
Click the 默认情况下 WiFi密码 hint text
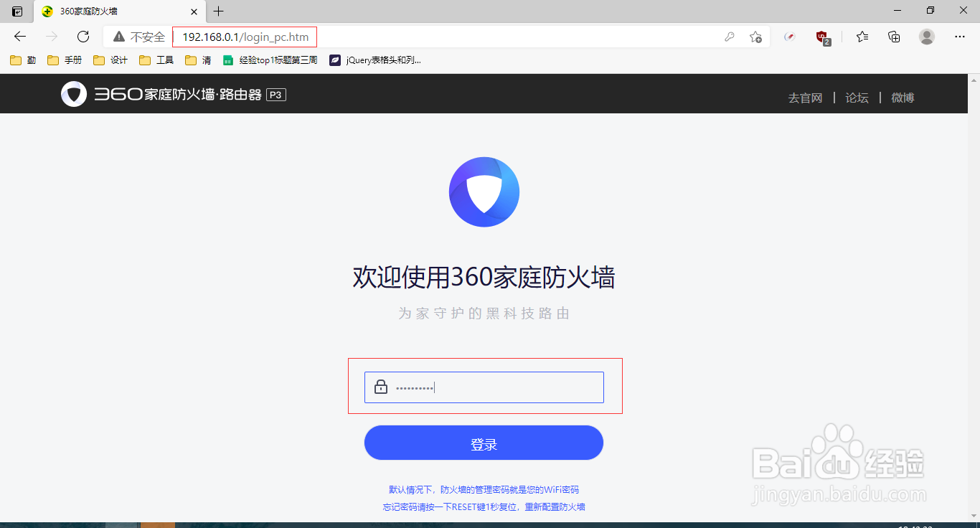[484, 489]
